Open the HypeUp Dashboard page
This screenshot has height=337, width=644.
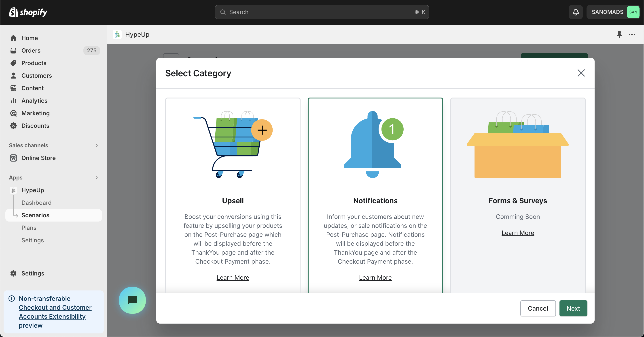tap(36, 203)
